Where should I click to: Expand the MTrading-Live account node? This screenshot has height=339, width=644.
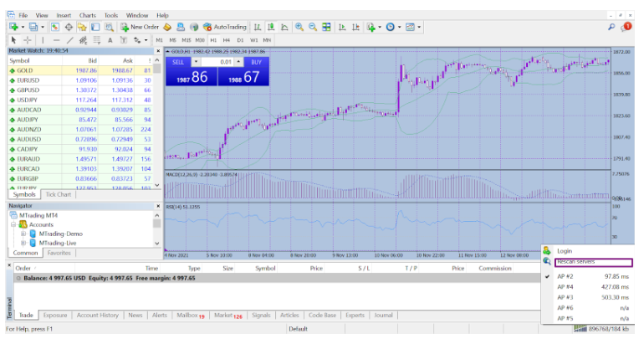[23, 243]
